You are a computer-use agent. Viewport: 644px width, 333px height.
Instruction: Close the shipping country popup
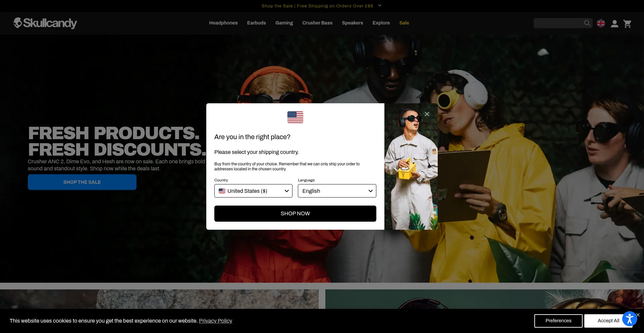[427, 114]
